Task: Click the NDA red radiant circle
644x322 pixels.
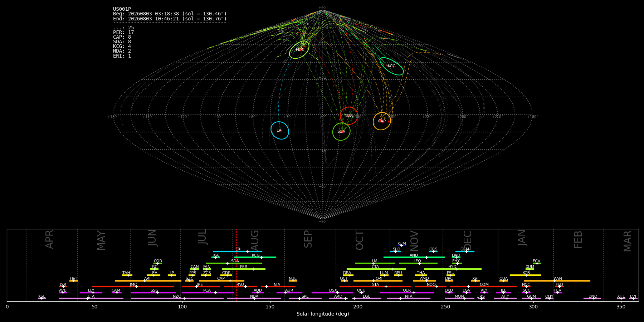Action: click(x=349, y=116)
